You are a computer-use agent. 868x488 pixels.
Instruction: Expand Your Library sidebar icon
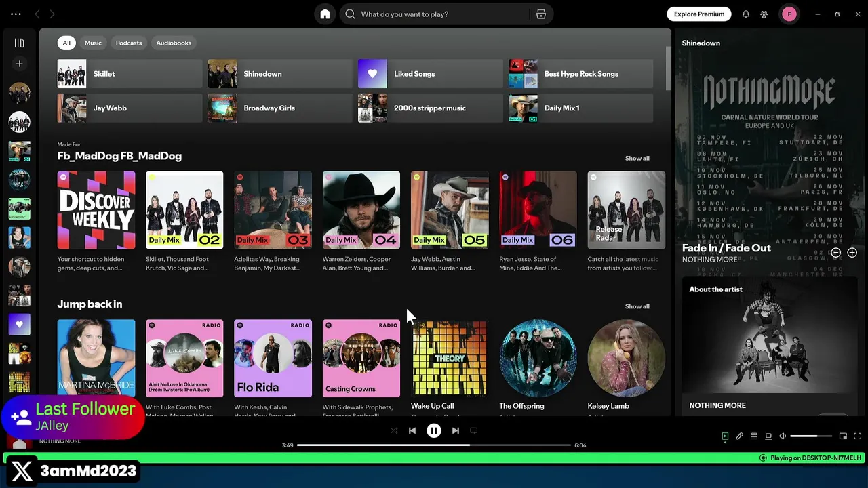click(x=19, y=43)
